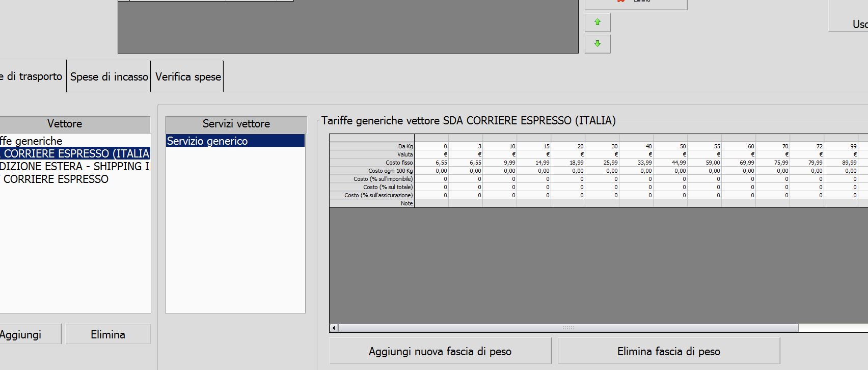The image size is (868, 370).
Task: Click the Da Kg cell with value 15
Action: coord(534,146)
